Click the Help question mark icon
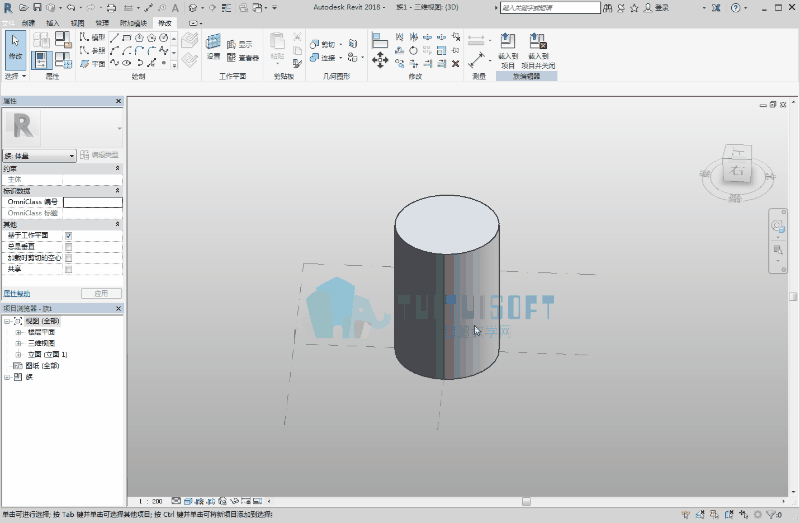This screenshot has width=800, height=523. click(x=735, y=8)
